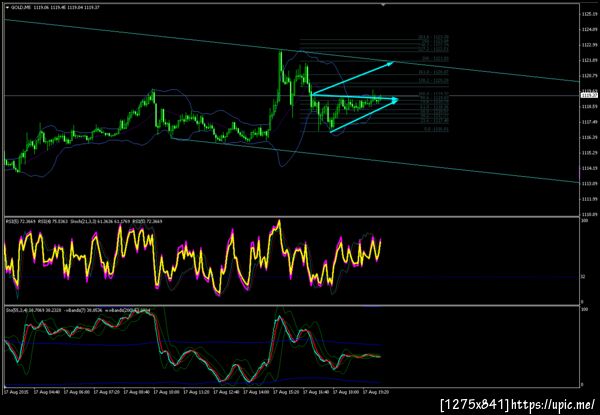600x415 pixels.
Task: Click the 17 Aug 04:40 time label
Action: click(46, 392)
